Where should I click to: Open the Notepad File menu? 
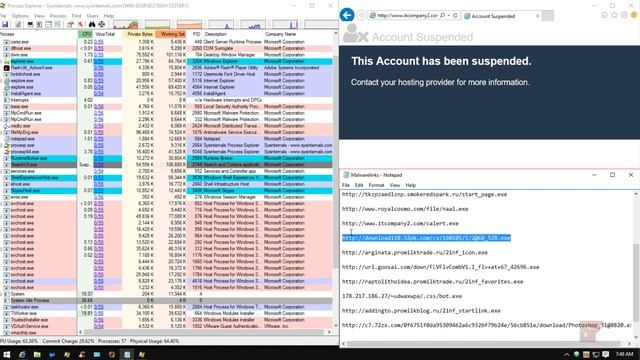(x=346, y=185)
